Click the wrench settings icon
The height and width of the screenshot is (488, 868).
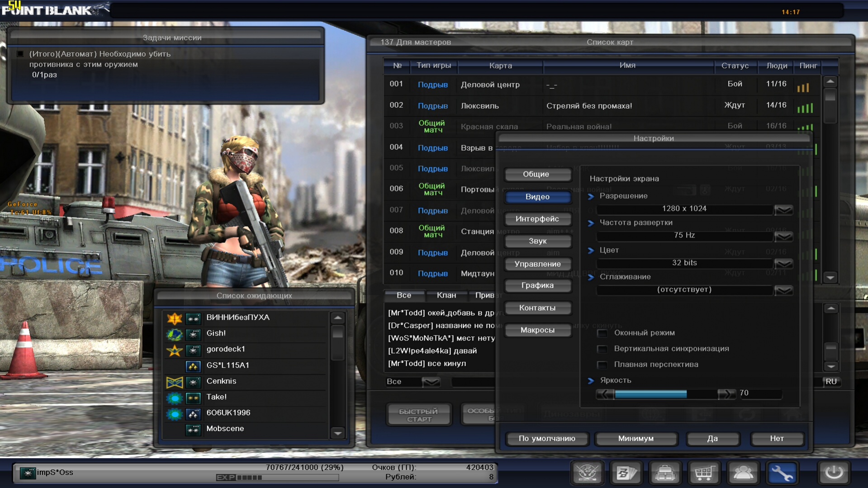[x=782, y=473]
